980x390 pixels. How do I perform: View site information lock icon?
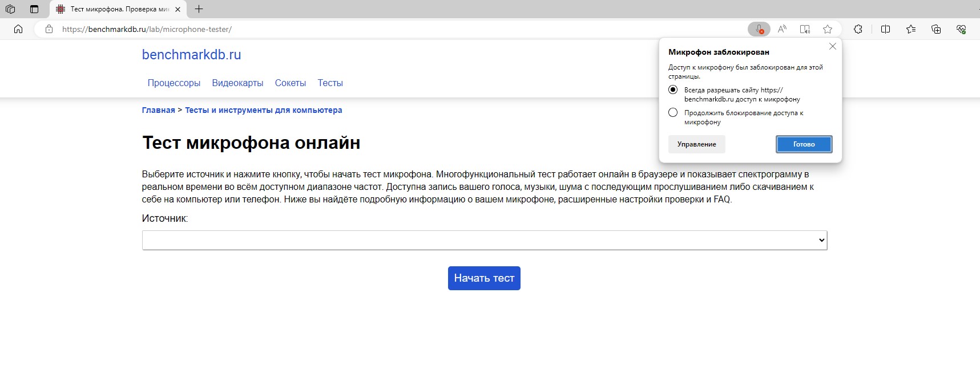pos(49,29)
